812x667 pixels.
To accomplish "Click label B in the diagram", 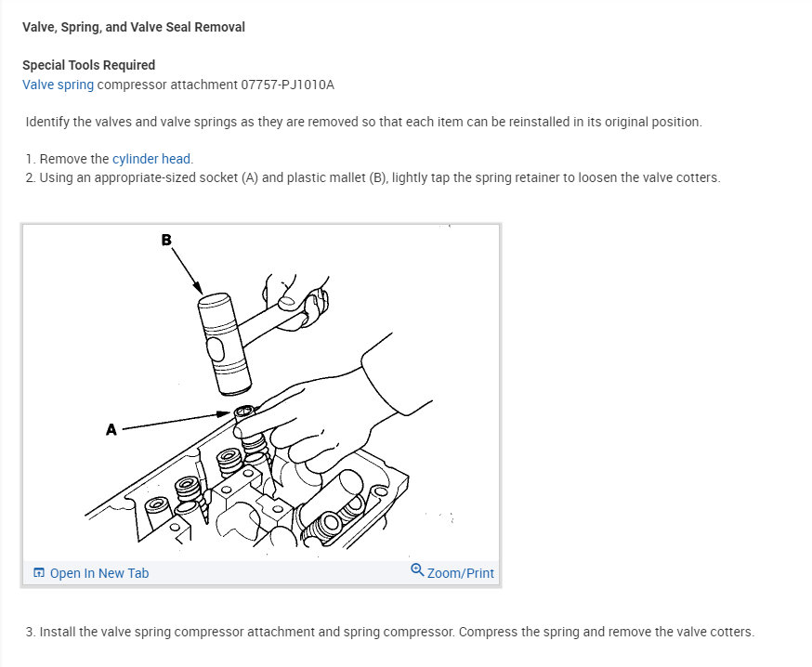I will tap(166, 240).
